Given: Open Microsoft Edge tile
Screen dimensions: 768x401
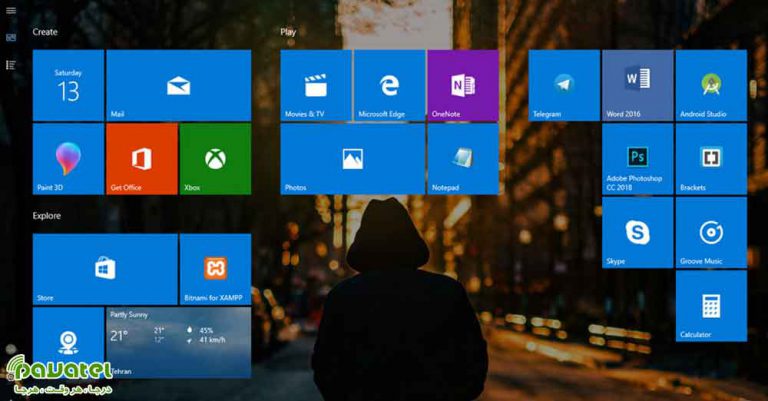Looking at the screenshot, I should click(x=389, y=85).
